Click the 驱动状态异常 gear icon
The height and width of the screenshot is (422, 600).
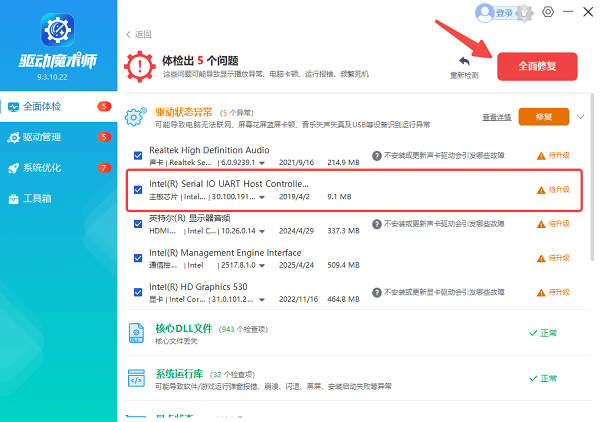pos(135,117)
